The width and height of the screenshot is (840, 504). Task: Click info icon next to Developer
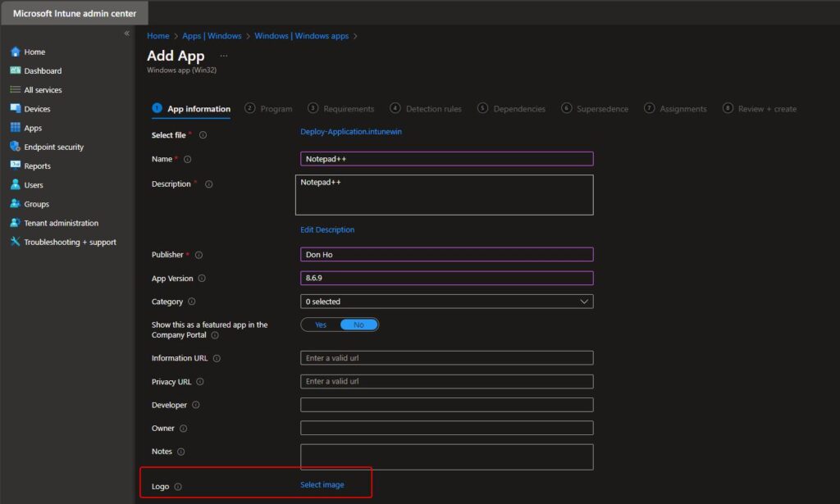195,405
